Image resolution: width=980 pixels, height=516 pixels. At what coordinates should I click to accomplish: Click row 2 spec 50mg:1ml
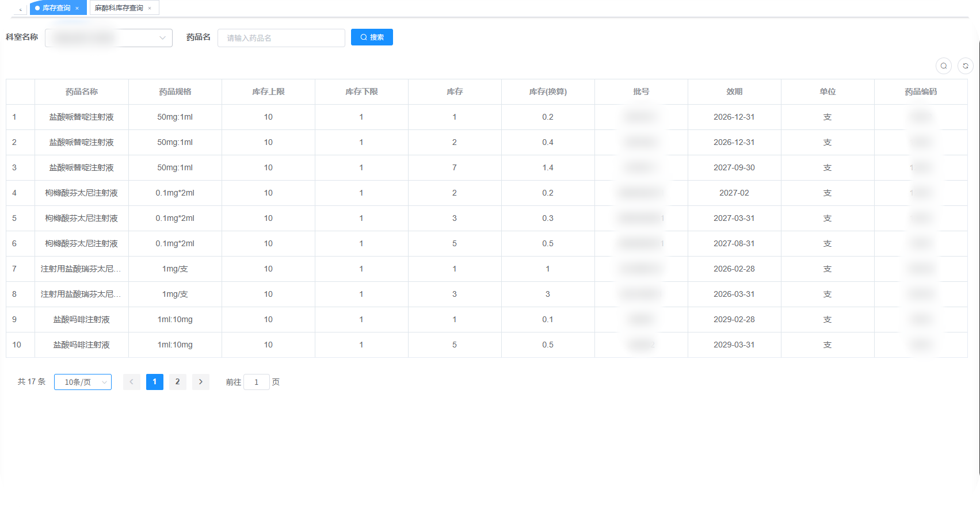pos(175,143)
